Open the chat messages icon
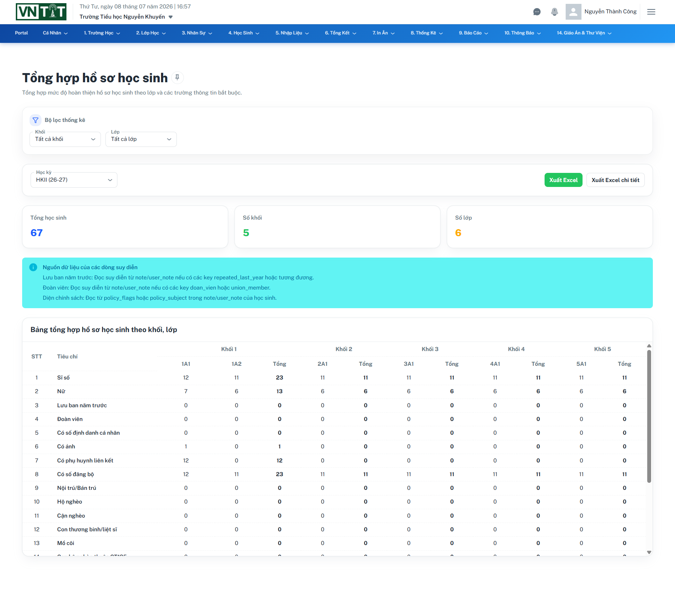The image size is (675, 616). (537, 12)
